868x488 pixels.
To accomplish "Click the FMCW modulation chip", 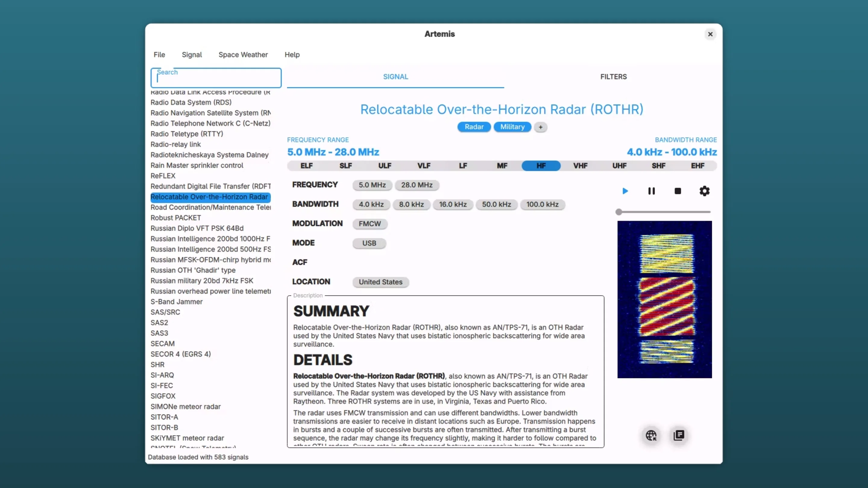I will coord(370,224).
